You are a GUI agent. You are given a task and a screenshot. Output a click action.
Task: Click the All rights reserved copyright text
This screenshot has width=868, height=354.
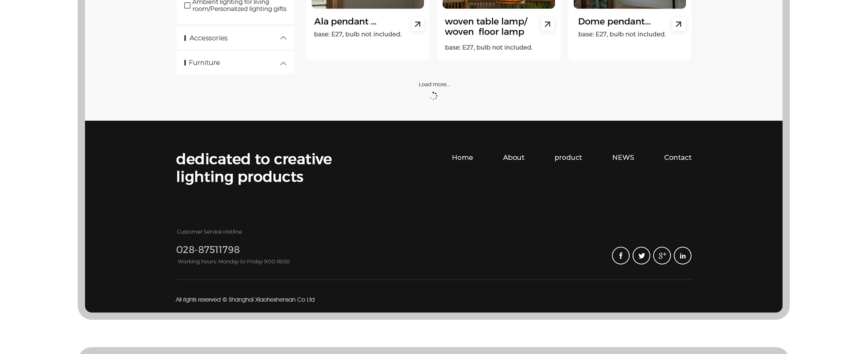(x=245, y=300)
